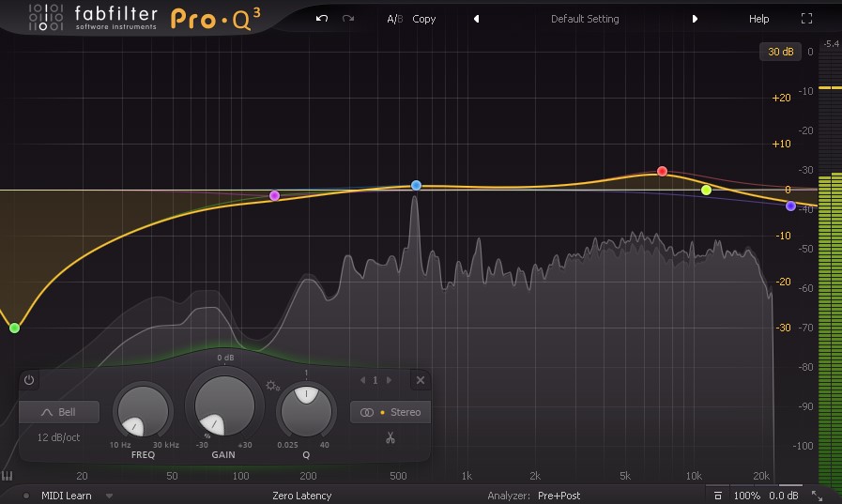Click the undo arrow icon

(x=322, y=19)
